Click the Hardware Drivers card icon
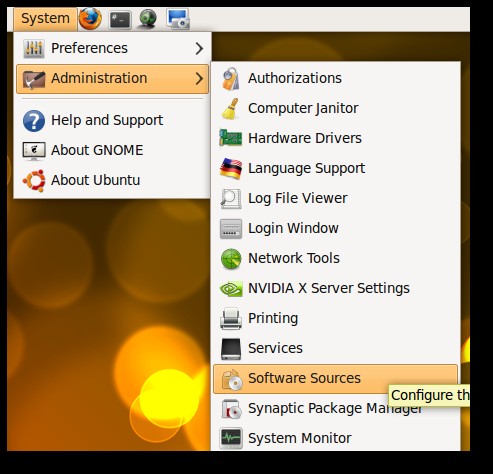 [x=231, y=138]
